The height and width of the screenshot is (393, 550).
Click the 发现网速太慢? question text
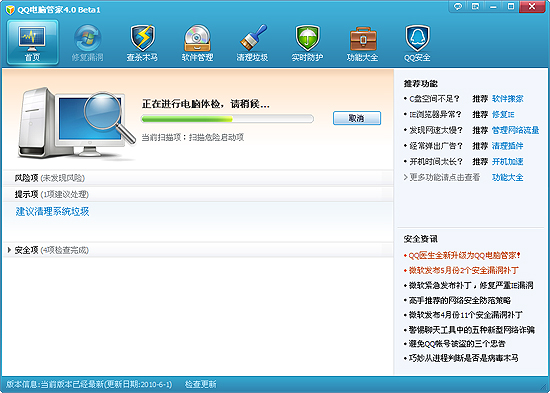point(436,130)
